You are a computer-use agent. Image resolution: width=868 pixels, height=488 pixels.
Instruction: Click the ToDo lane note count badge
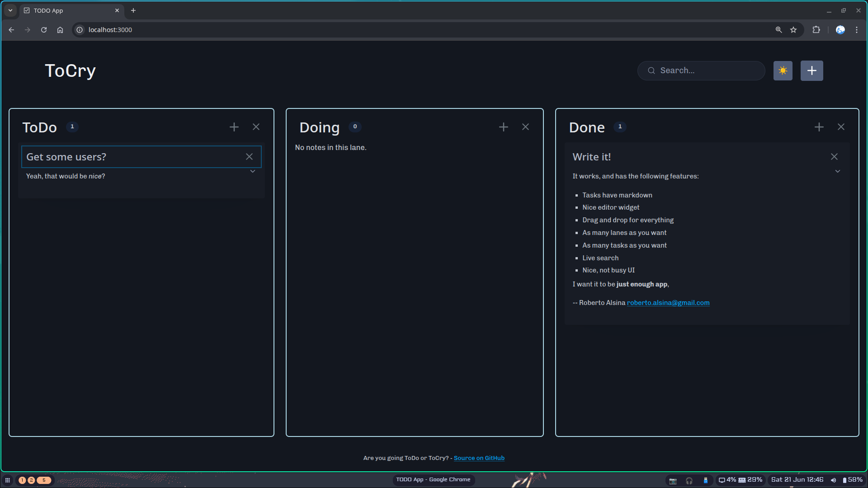pyautogui.click(x=72, y=127)
